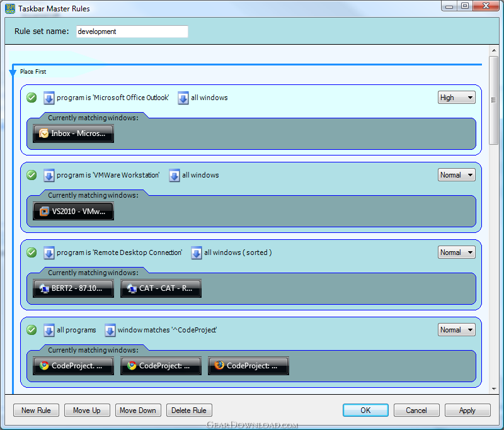This screenshot has height=430, width=504.
Task: Click 'Currently matching windows:' tab in VMWare rule
Action: [x=93, y=195]
